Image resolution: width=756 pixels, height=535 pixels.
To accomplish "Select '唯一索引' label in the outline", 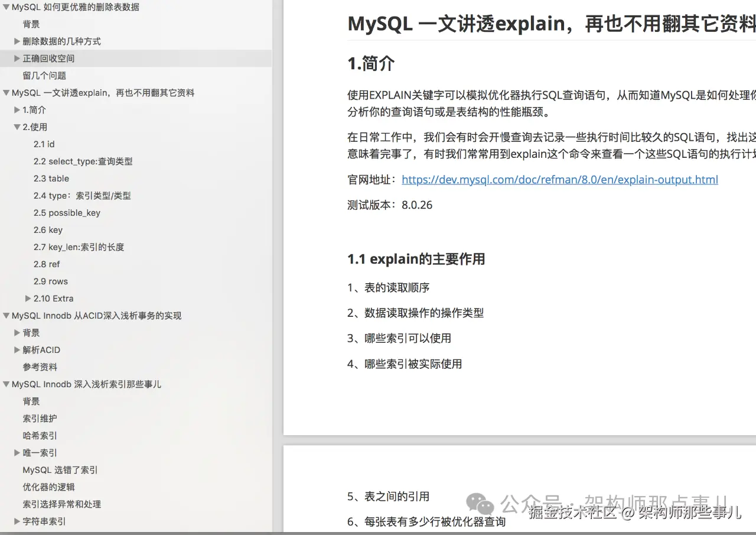I will (x=40, y=453).
